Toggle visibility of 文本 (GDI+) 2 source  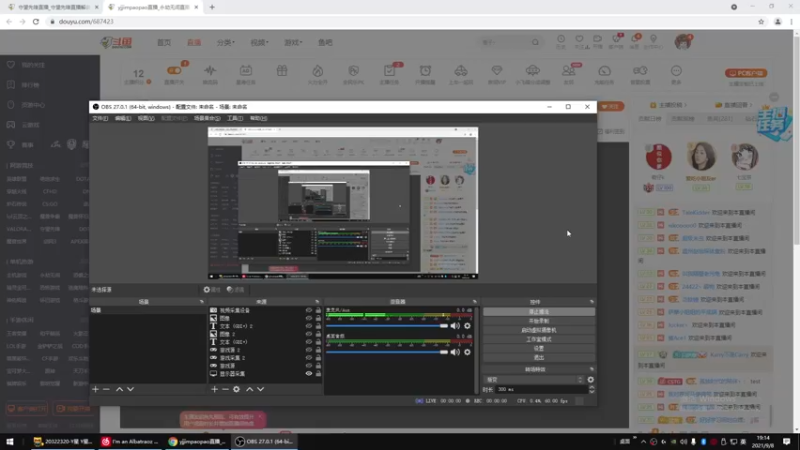[x=309, y=326]
